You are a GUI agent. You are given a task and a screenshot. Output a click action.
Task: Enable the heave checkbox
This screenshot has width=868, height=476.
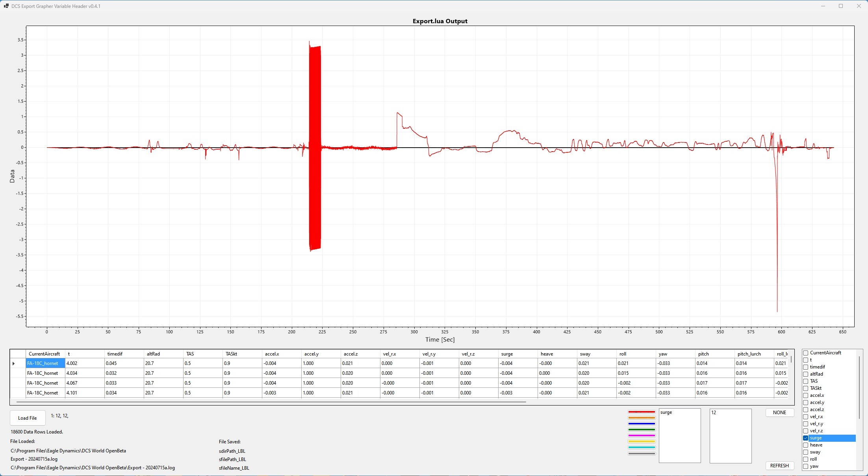(806, 445)
